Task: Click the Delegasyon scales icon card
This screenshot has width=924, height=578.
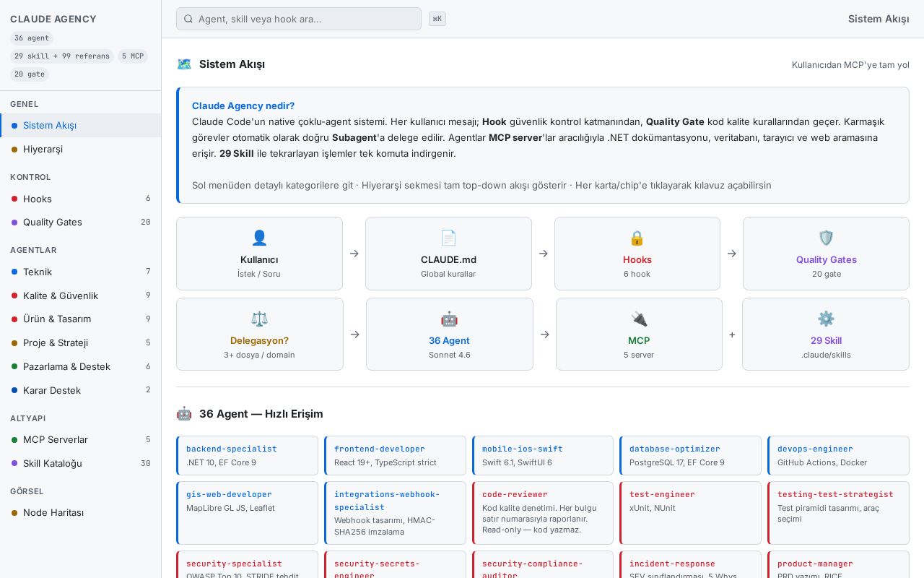Action: (x=260, y=335)
